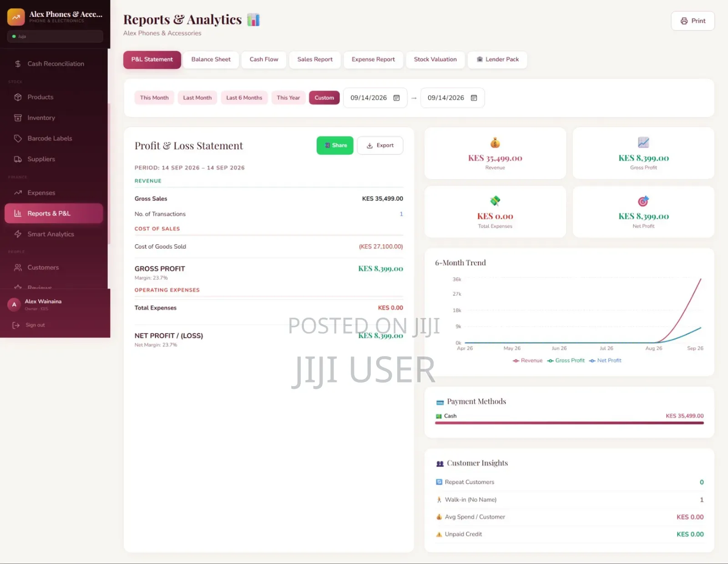The image size is (728, 564).
Task: Toggle Revenue series in chart legend
Action: [x=527, y=361]
